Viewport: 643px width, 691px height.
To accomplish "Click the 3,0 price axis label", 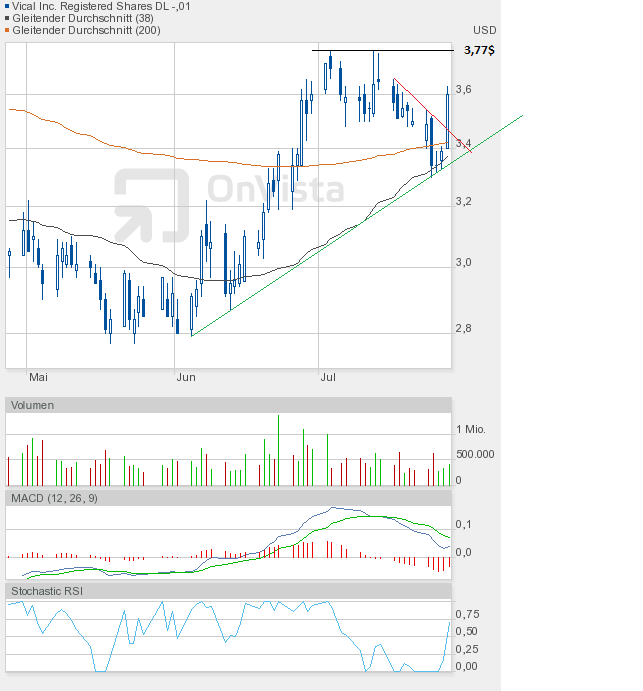I will click(463, 262).
